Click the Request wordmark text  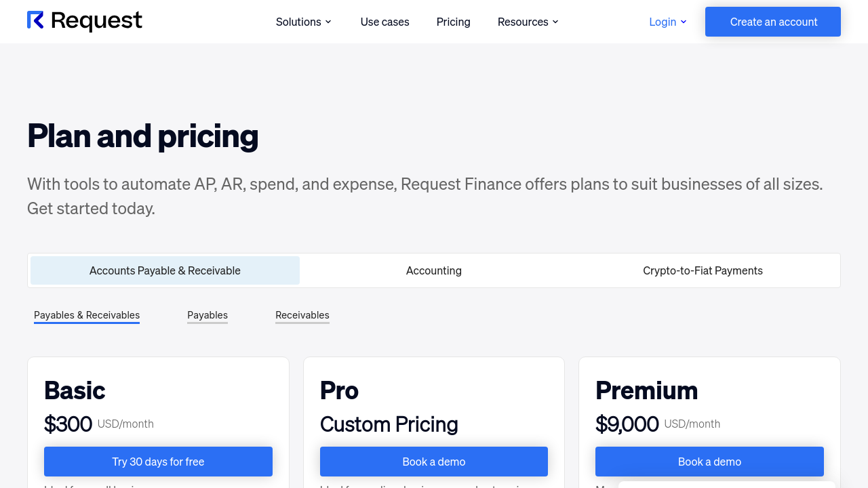point(96,22)
